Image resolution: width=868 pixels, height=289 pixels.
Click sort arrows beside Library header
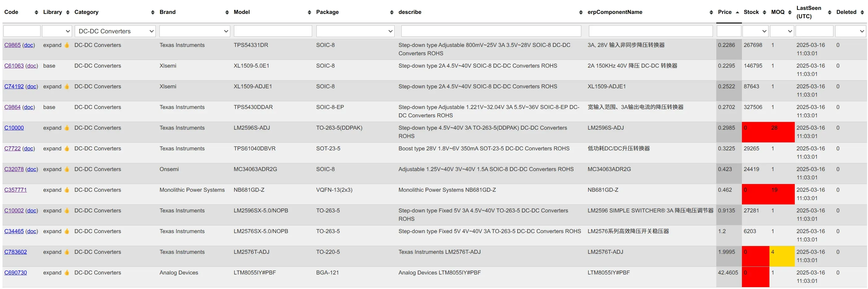[x=68, y=12]
